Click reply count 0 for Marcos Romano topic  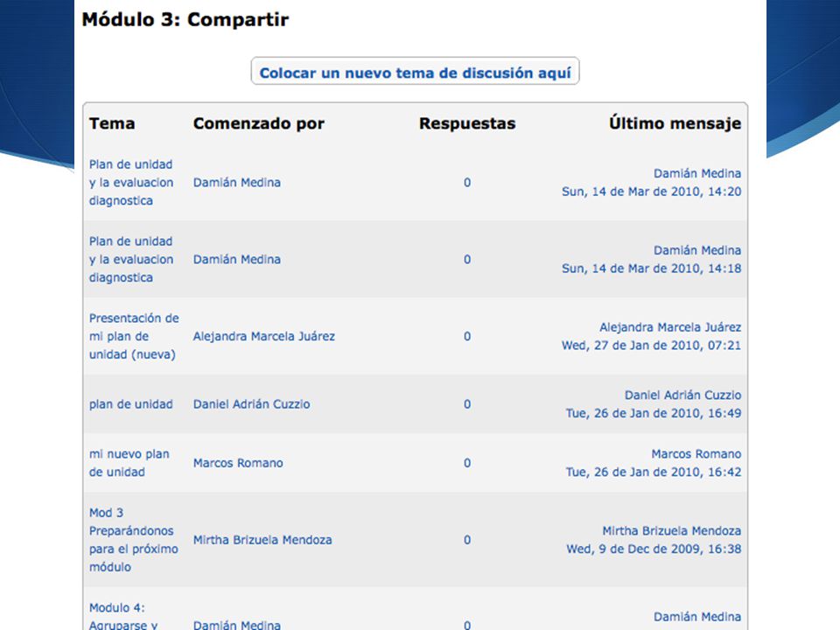tap(467, 463)
